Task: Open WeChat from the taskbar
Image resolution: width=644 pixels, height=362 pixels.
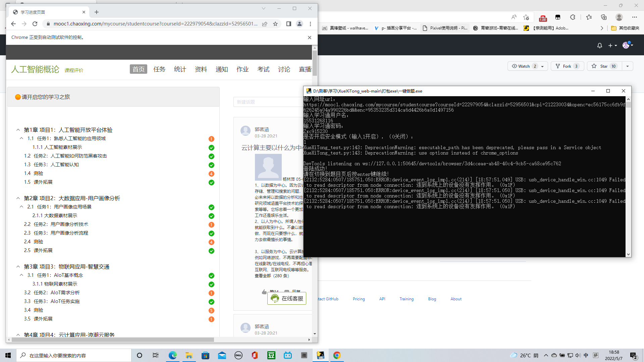Action: coord(304,355)
